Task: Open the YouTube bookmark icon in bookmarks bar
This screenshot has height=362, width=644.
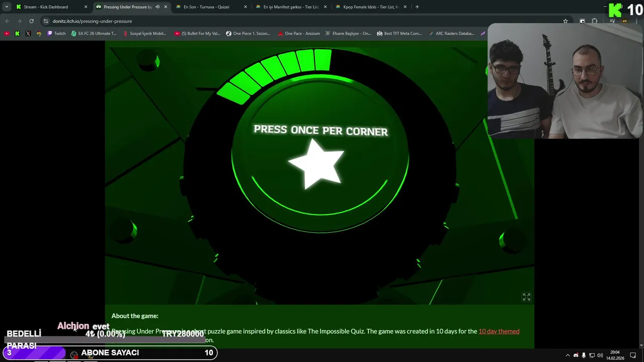Action: coord(7,34)
